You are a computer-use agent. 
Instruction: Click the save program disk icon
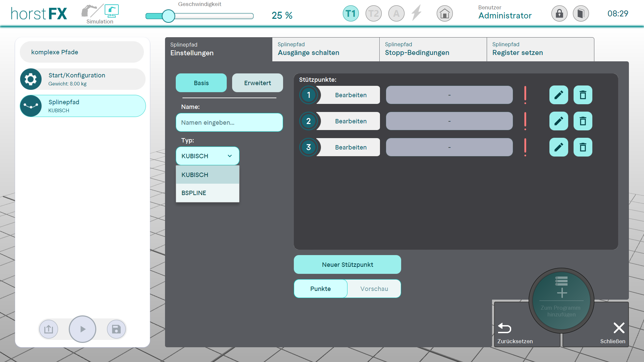pos(116,329)
